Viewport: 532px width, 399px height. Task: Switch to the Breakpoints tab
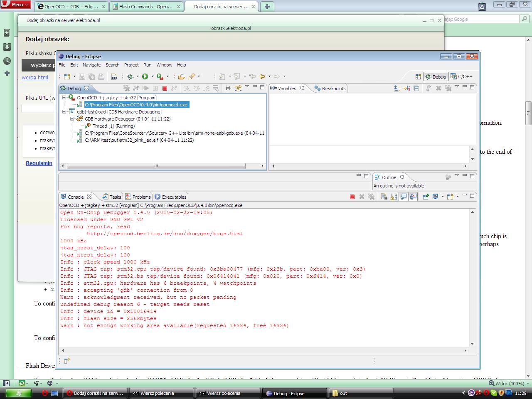[x=330, y=89]
